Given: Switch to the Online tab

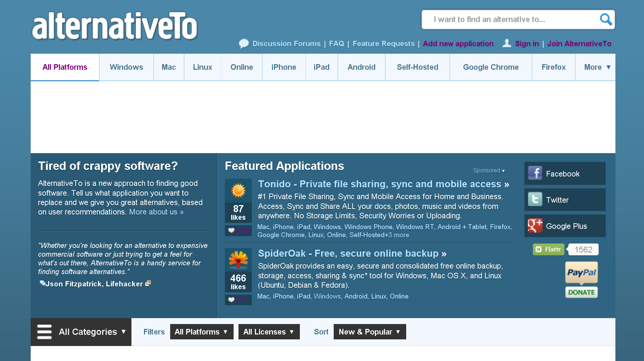Looking at the screenshot, I should pyautogui.click(x=242, y=67).
